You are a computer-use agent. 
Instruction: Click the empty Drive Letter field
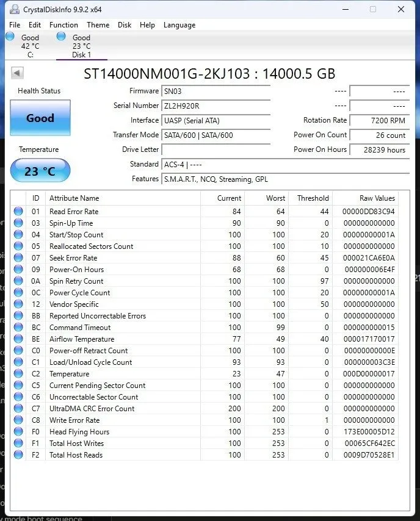(x=216, y=150)
